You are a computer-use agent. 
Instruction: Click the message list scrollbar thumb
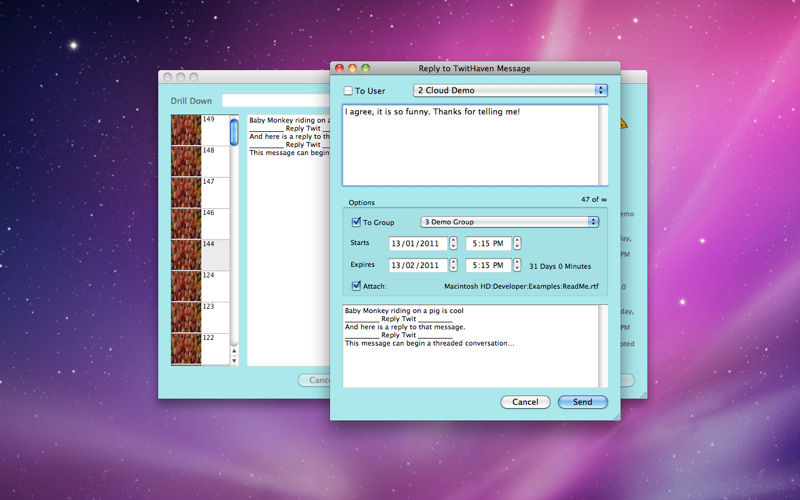[234, 133]
